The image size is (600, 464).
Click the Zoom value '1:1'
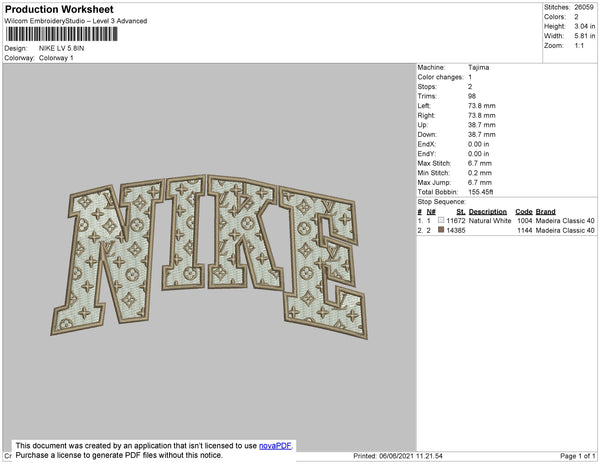pos(579,46)
